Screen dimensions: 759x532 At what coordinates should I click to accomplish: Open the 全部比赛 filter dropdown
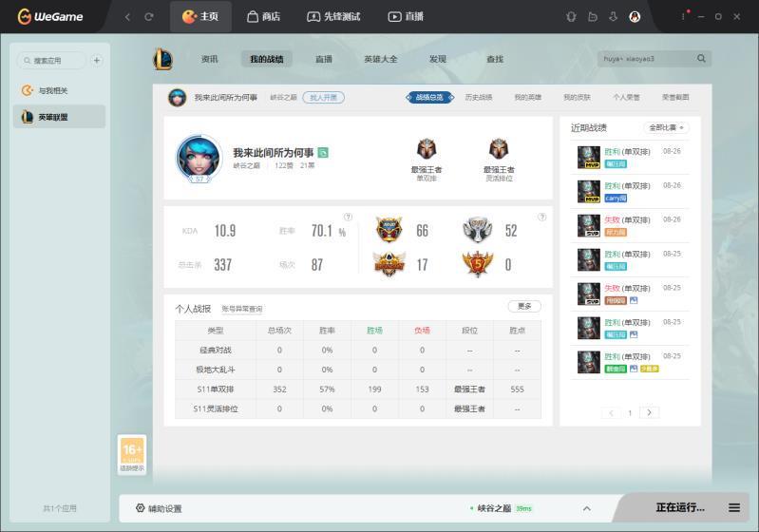point(667,128)
